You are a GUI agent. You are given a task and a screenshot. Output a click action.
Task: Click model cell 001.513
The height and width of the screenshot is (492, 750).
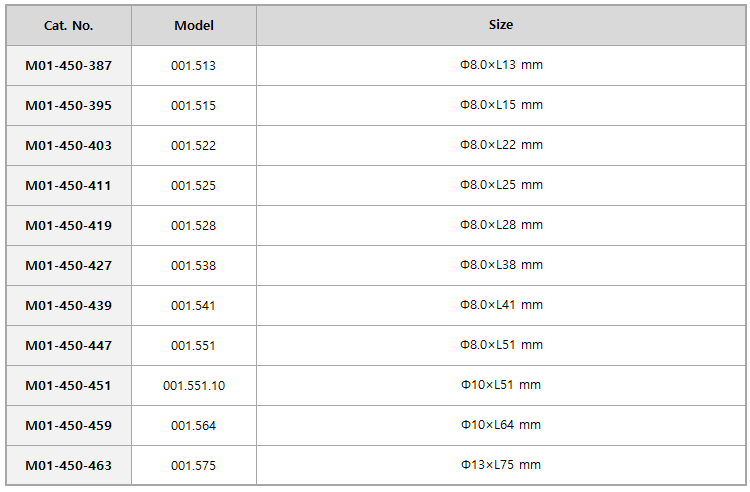(194, 66)
